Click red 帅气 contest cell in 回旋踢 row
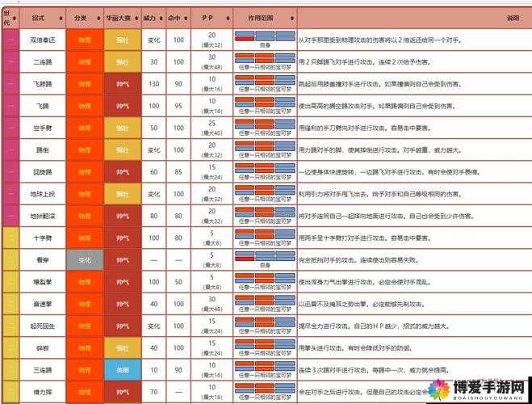The image size is (532, 404). pos(123,172)
